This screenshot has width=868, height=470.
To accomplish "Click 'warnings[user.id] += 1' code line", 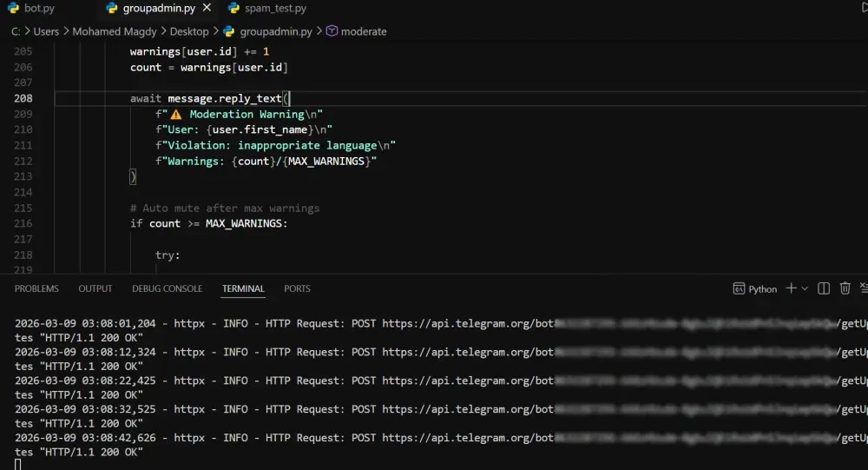I will coord(200,51).
